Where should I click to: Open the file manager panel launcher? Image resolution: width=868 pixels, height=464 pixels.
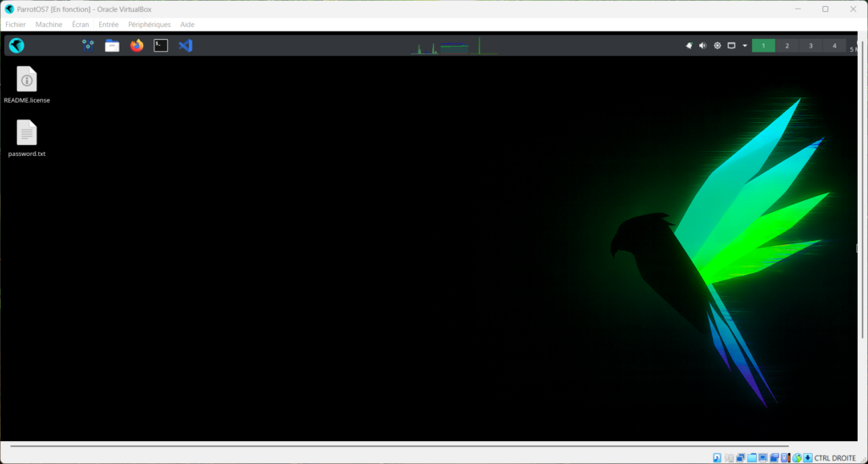tap(112, 46)
